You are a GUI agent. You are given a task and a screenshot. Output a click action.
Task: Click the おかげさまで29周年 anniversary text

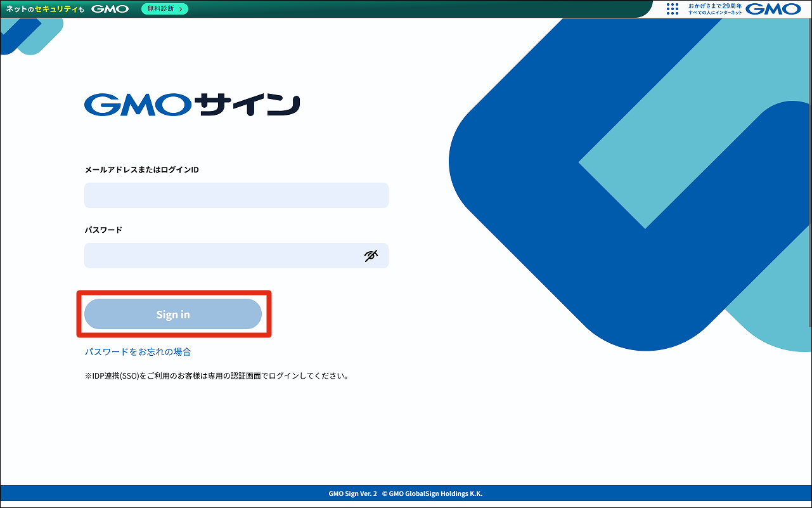click(715, 6)
